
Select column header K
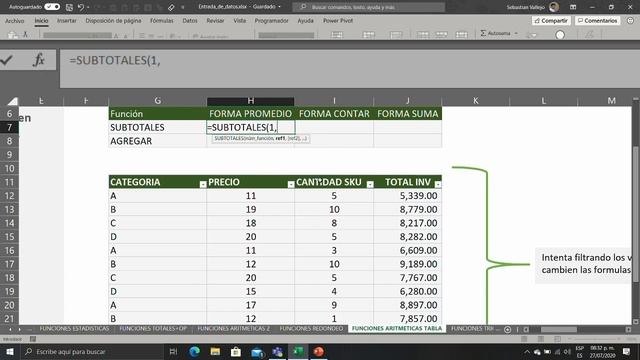pos(476,100)
